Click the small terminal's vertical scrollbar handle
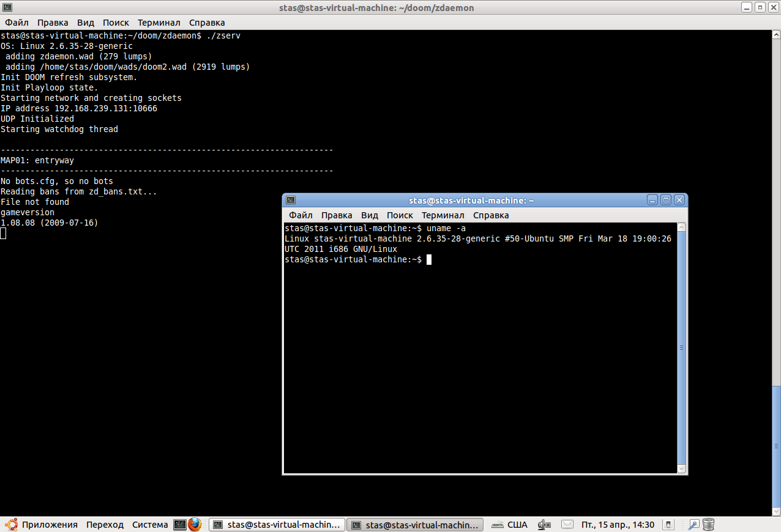This screenshot has width=781, height=532. (681, 347)
